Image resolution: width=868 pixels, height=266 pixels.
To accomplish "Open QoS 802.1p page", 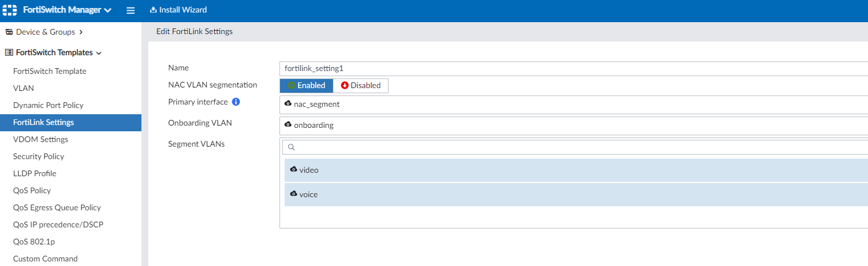I will [x=34, y=242].
